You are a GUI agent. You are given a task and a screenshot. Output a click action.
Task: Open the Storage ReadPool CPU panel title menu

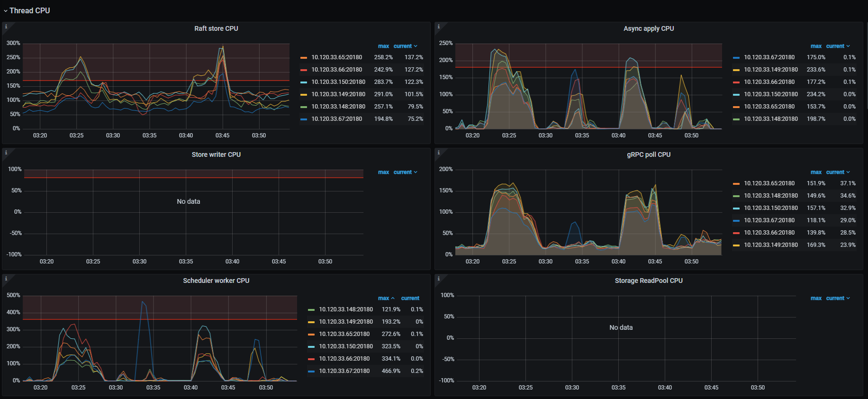(649, 281)
